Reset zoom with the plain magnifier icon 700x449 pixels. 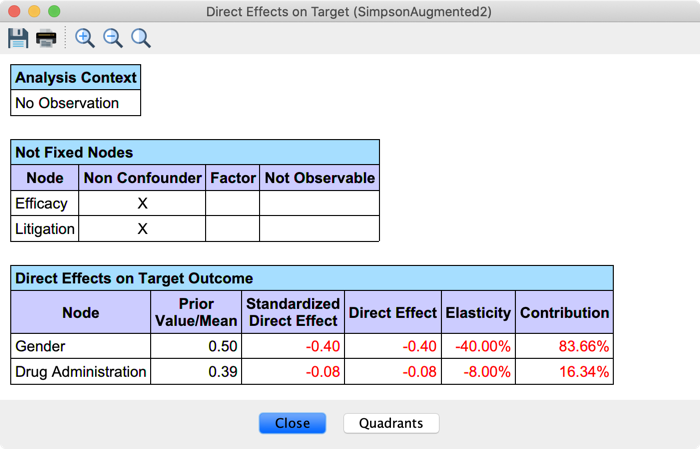click(x=141, y=38)
